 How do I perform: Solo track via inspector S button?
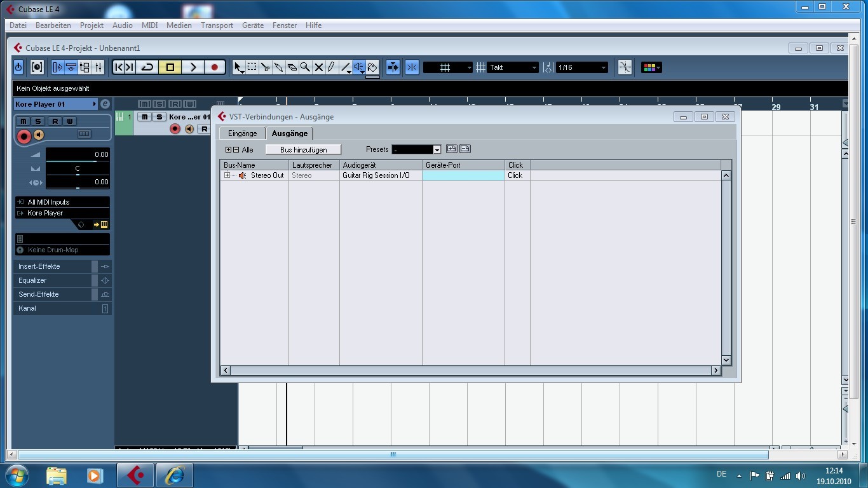pyautogui.click(x=37, y=121)
